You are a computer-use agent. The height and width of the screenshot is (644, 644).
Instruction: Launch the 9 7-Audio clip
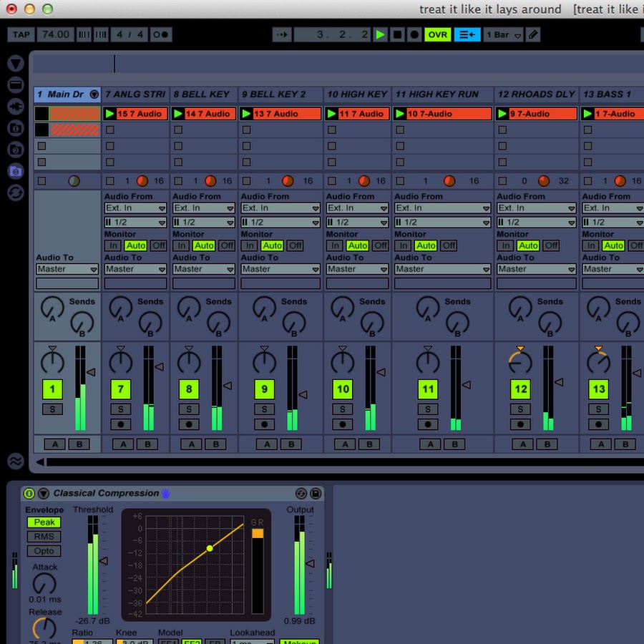coord(502,114)
